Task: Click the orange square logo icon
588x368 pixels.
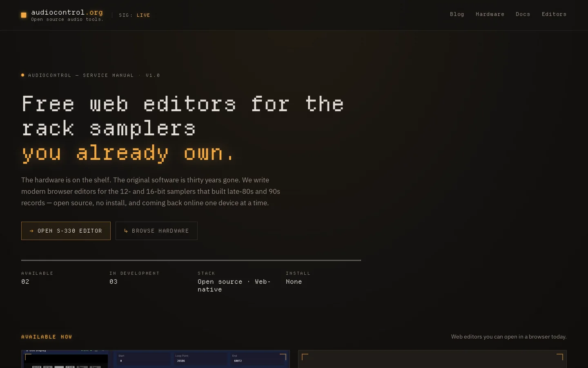Action: (24, 15)
